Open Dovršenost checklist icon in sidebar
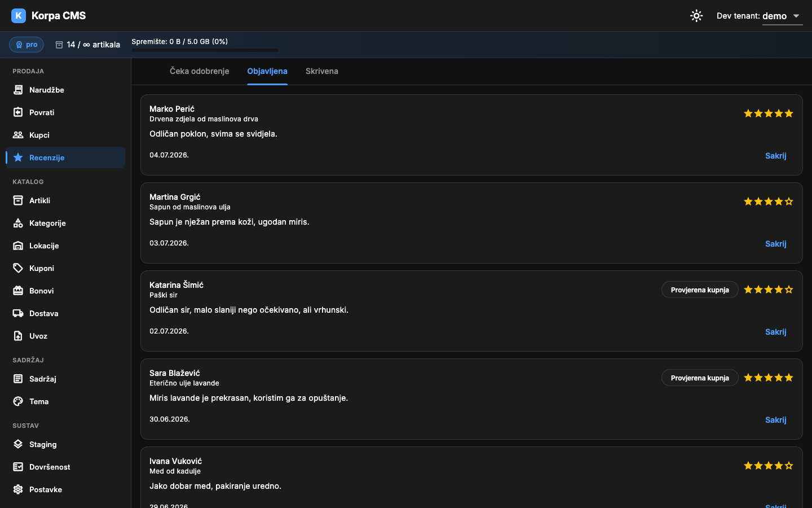Image resolution: width=812 pixels, height=508 pixels. point(18,467)
